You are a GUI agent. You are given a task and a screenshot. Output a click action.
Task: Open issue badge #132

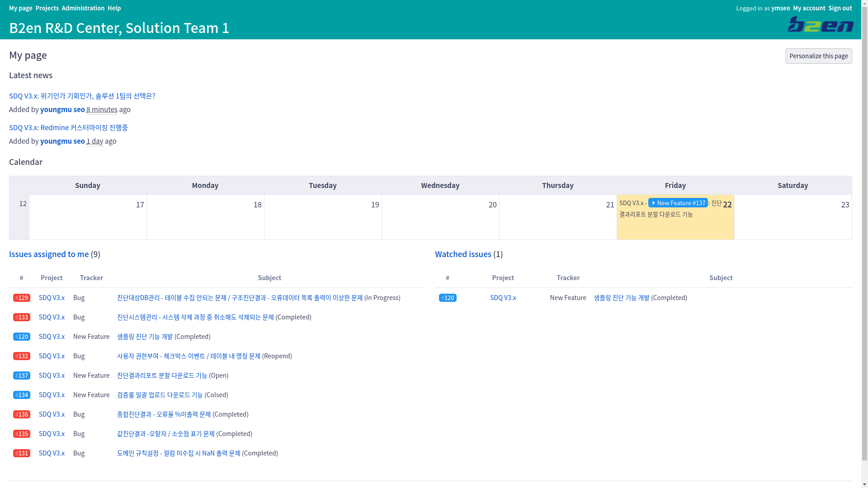[22, 356]
